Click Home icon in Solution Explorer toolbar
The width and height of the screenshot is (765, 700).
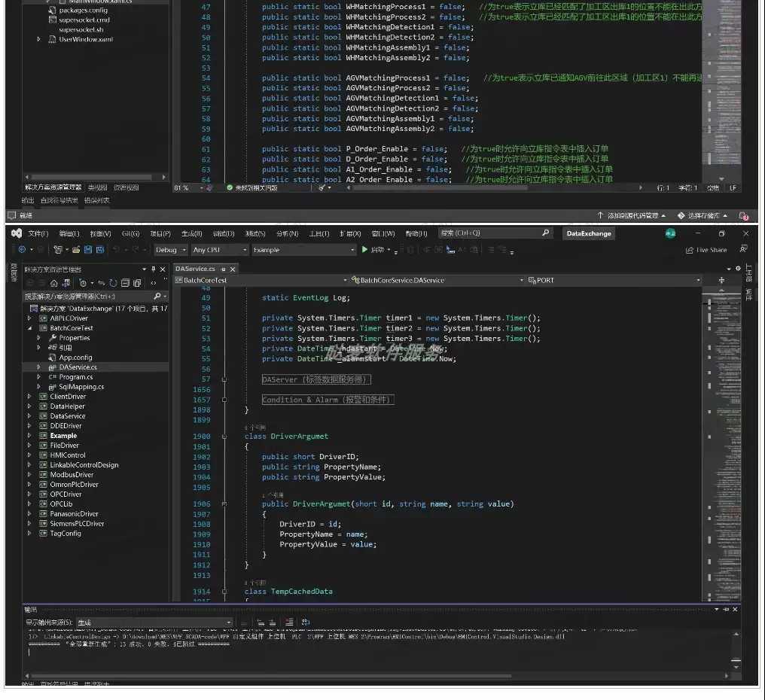[54, 283]
